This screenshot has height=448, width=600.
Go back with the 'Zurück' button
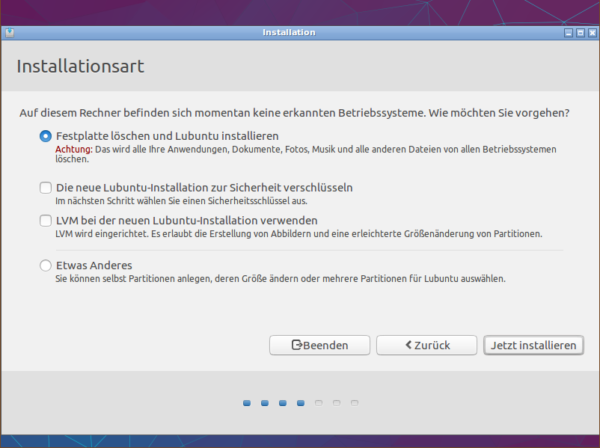427,345
